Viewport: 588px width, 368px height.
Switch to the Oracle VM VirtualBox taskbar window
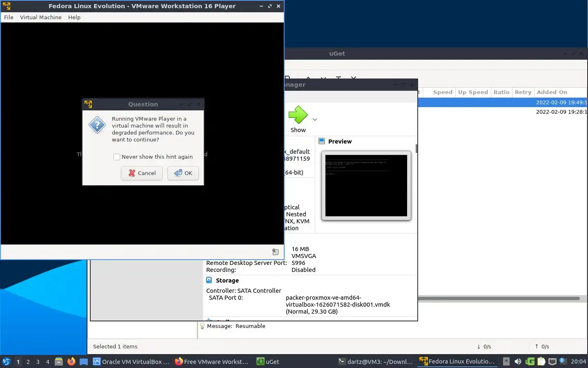(x=131, y=361)
